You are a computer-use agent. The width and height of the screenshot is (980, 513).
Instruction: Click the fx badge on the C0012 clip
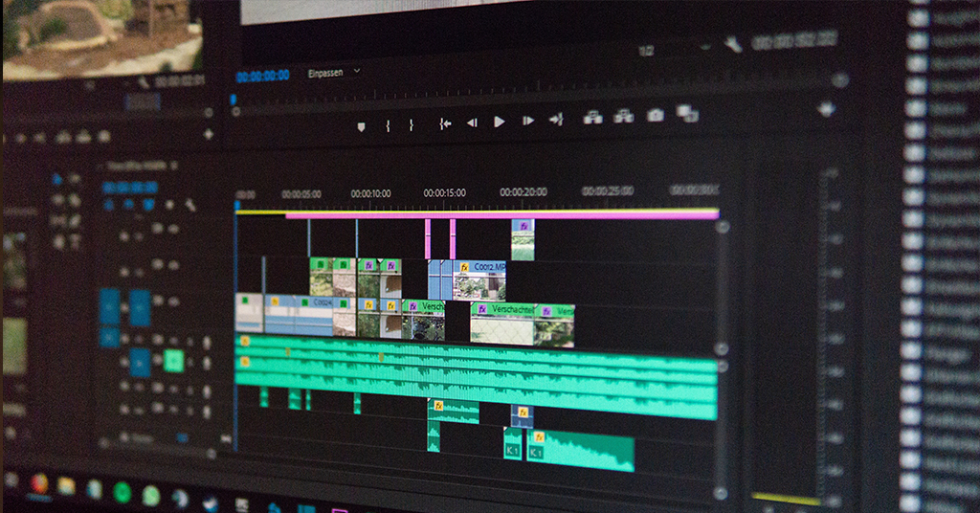point(464,267)
